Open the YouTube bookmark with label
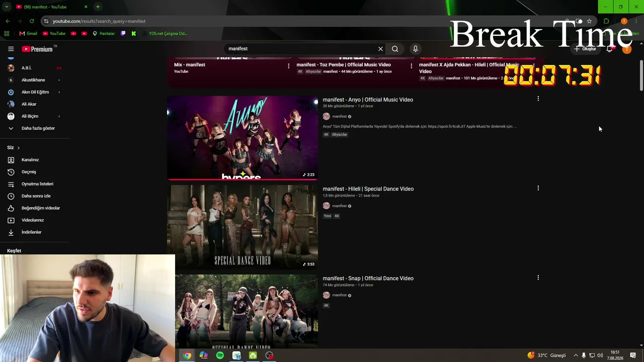 (54, 34)
